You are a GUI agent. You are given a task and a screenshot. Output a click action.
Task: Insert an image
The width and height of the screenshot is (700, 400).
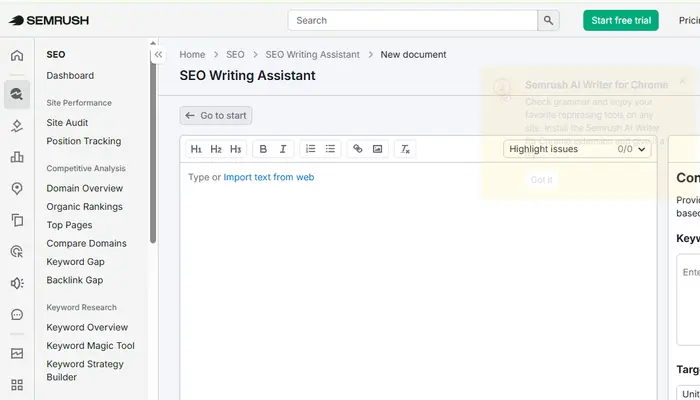[x=377, y=149]
